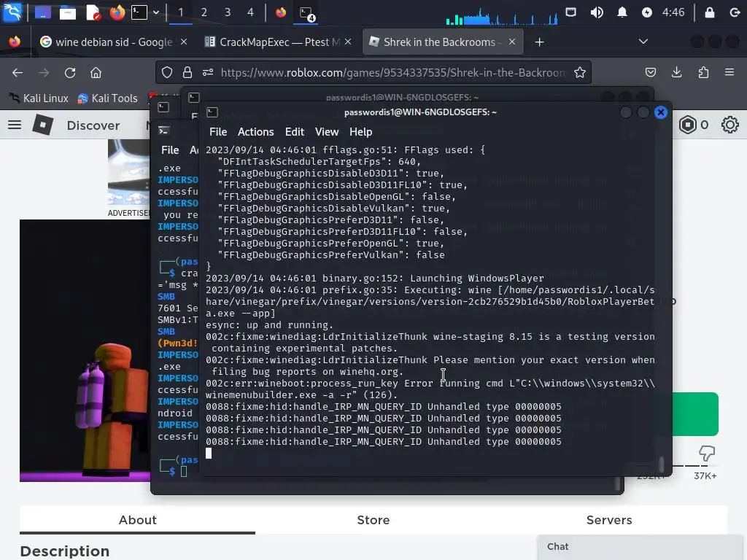Open File menu in back terminal window
The width and height of the screenshot is (747, 560).
(170, 150)
